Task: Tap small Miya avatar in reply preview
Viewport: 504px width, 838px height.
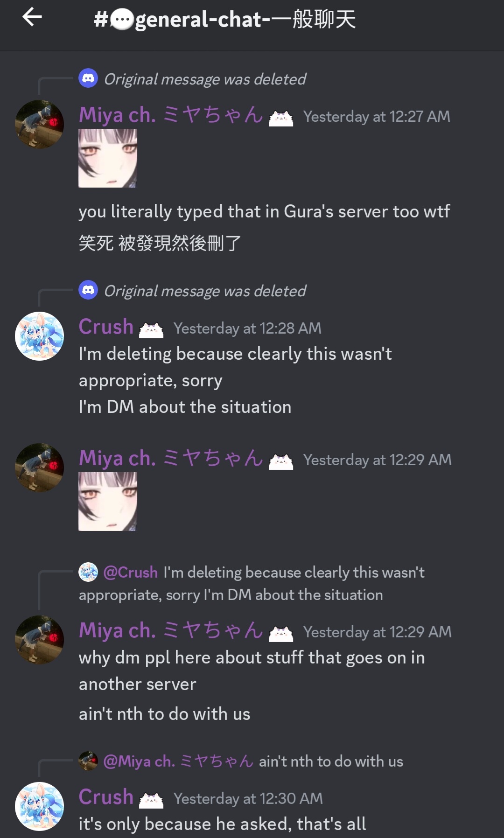Action: coord(88,761)
